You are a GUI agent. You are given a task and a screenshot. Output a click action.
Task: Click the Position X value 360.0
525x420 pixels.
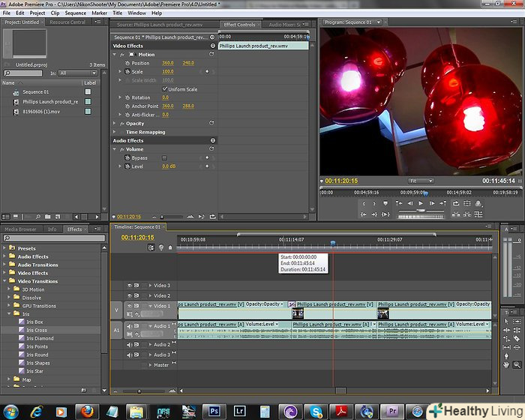point(167,63)
